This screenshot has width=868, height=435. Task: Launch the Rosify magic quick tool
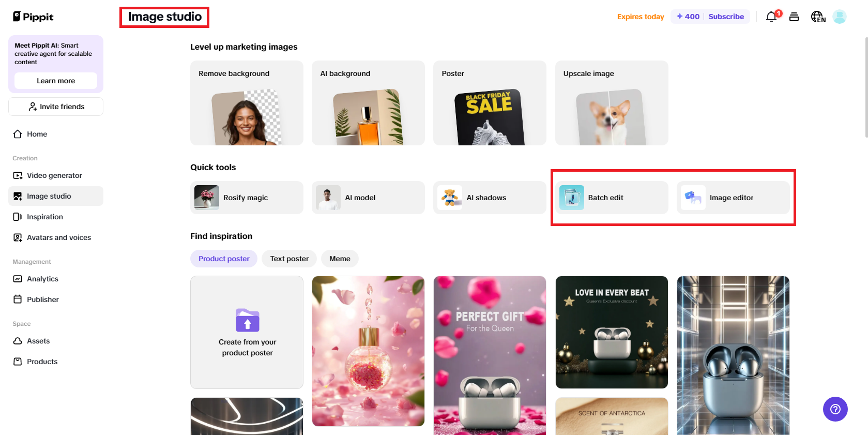tap(247, 197)
